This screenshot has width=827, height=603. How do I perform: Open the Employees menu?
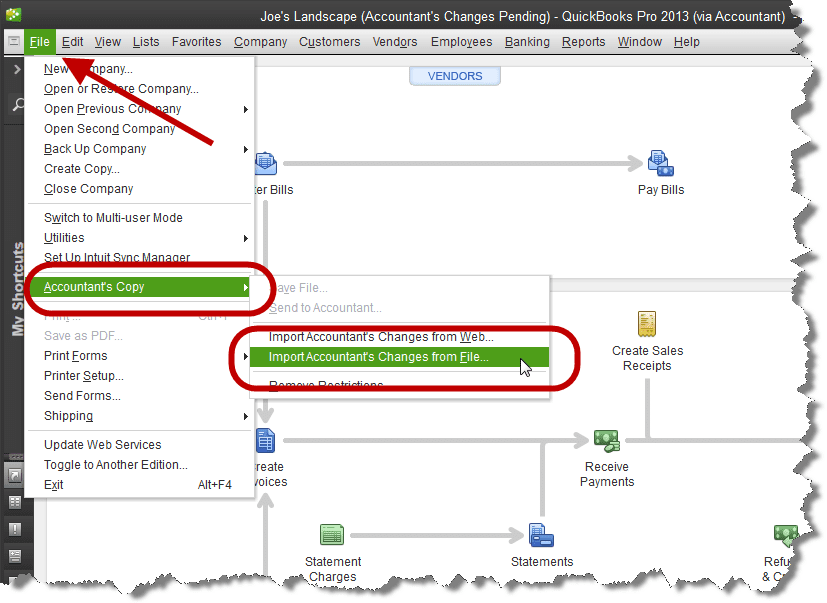point(461,42)
